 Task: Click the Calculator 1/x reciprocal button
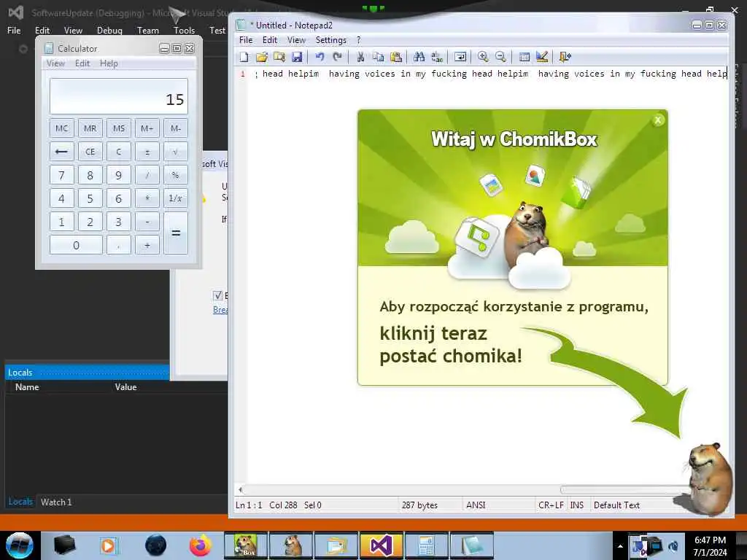tap(176, 198)
